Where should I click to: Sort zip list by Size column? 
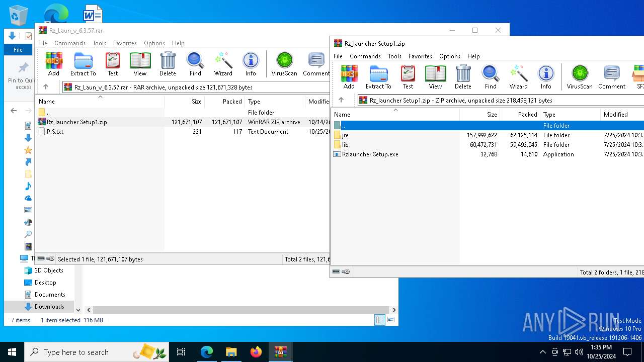point(479,115)
